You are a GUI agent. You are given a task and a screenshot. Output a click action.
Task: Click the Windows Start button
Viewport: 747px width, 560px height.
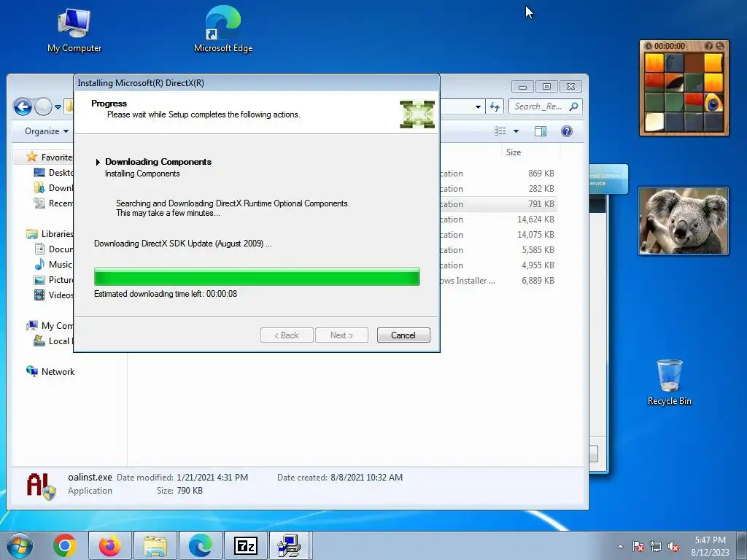(x=19, y=545)
